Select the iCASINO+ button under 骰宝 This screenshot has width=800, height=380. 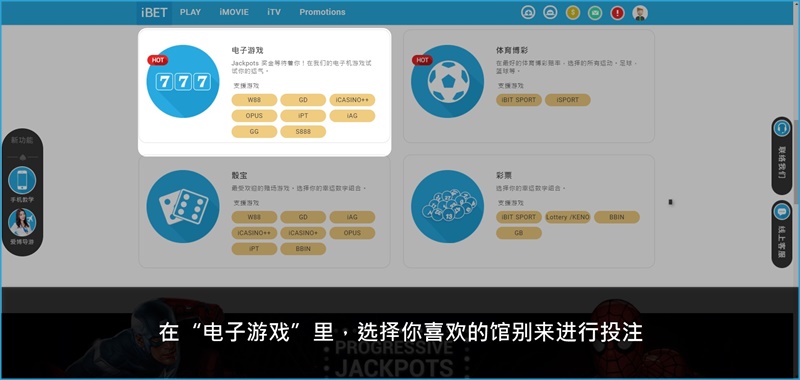tap(303, 233)
